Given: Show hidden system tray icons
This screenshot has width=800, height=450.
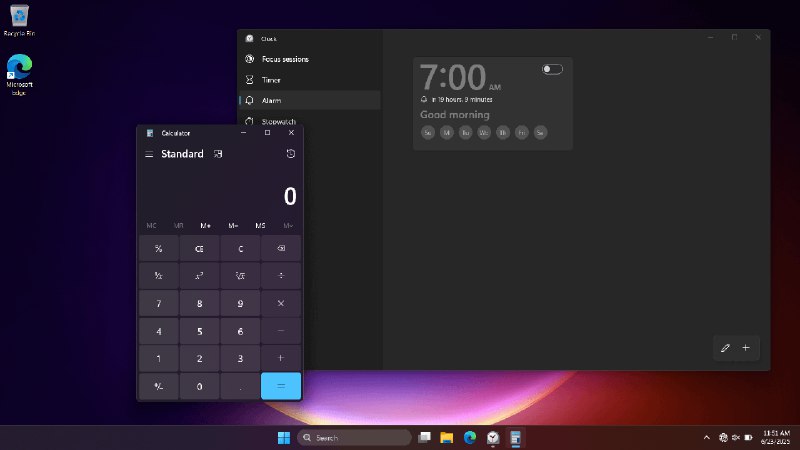Looking at the screenshot, I should pyautogui.click(x=707, y=438).
